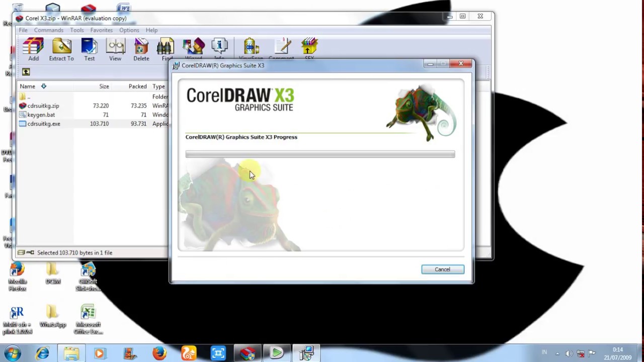
Task: Open WinRAR Help menu
Action: click(151, 30)
